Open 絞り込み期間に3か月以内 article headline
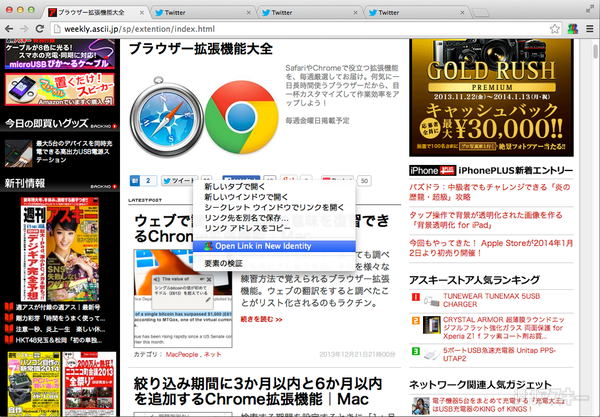 point(258,391)
